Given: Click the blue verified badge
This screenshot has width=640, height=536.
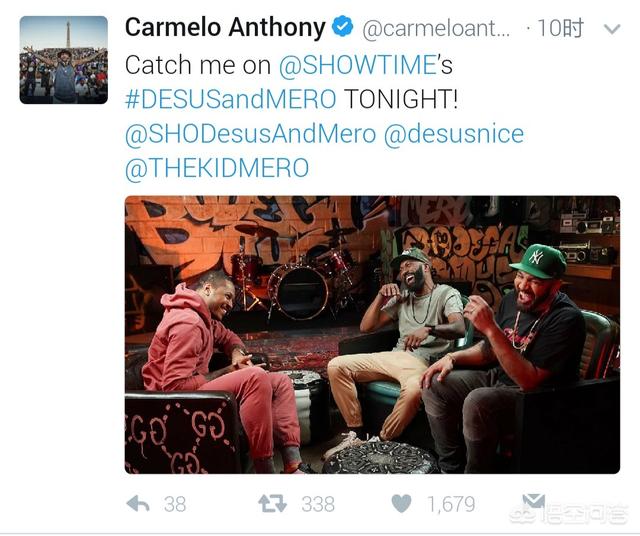Looking at the screenshot, I should (342, 27).
